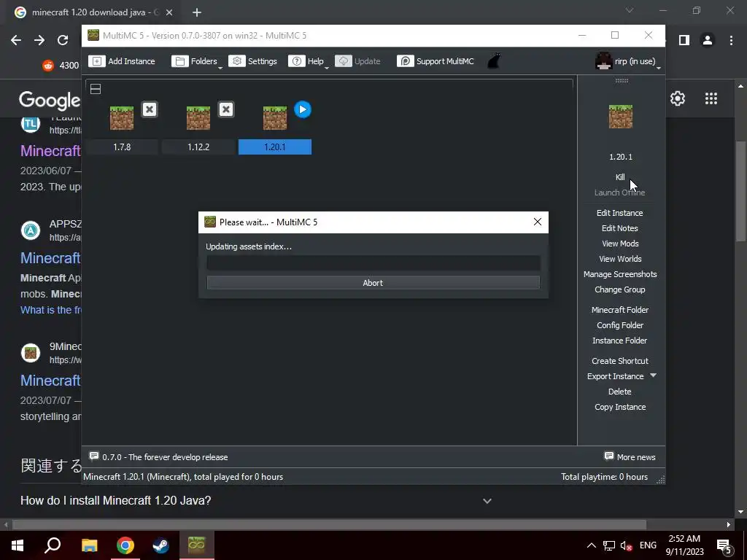Open View Worlds

point(620,259)
